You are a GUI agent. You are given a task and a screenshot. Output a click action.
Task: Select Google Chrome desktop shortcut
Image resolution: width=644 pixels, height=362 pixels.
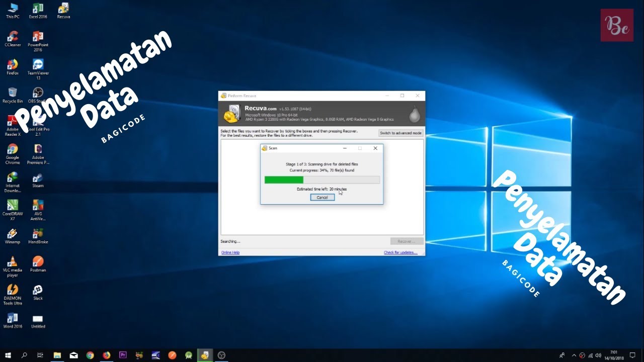click(13, 154)
